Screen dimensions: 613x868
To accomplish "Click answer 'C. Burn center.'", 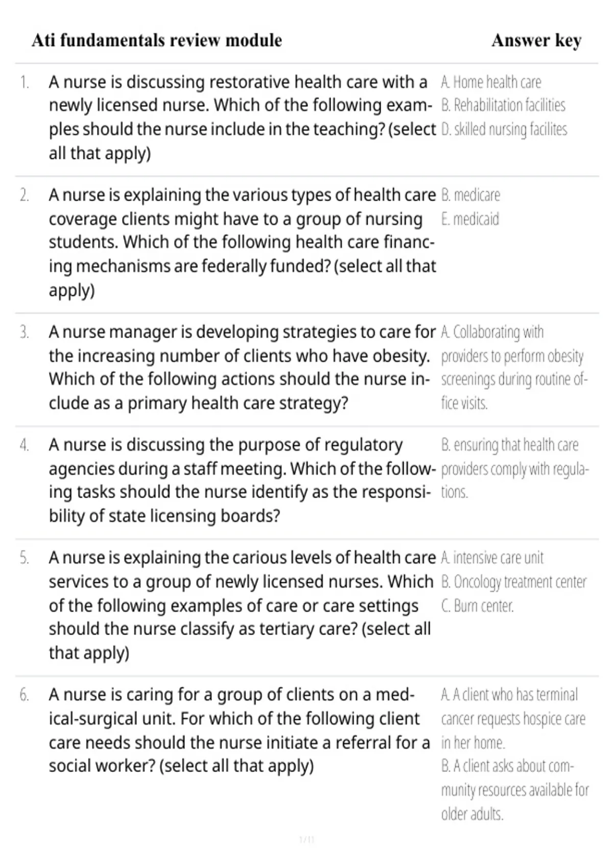I will tap(477, 606).
